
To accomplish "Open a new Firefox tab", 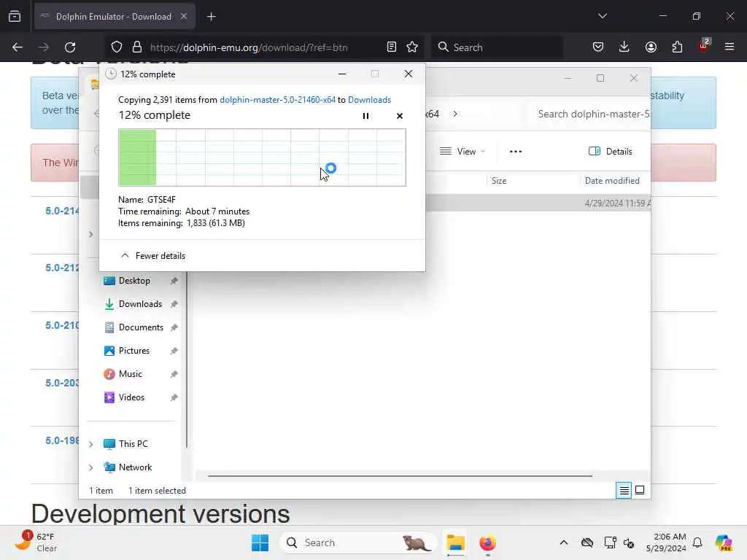I will pyautogui.click(x=211, y=17).
